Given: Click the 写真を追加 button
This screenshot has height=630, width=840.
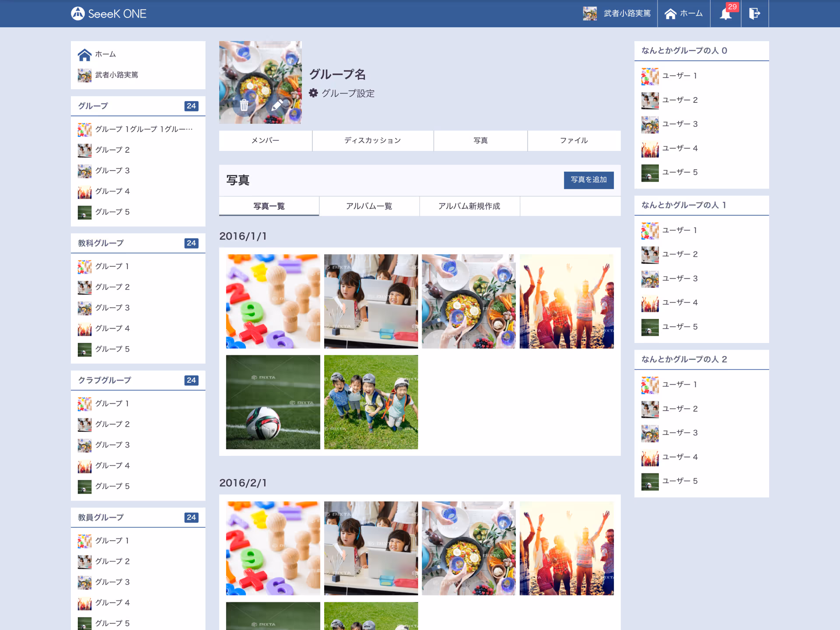Looking at the screenshot, I should 588,180.
